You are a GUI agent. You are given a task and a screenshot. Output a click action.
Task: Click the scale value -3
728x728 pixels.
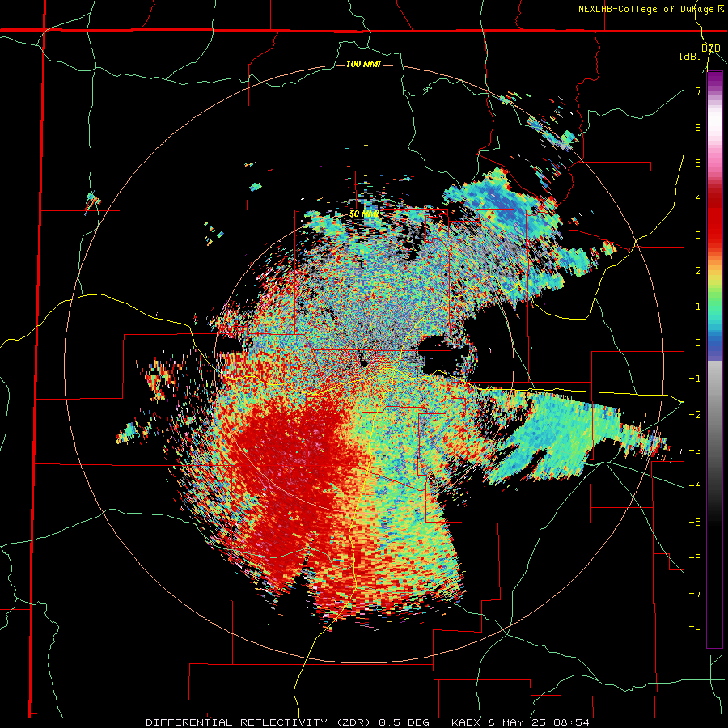point(695,451)
